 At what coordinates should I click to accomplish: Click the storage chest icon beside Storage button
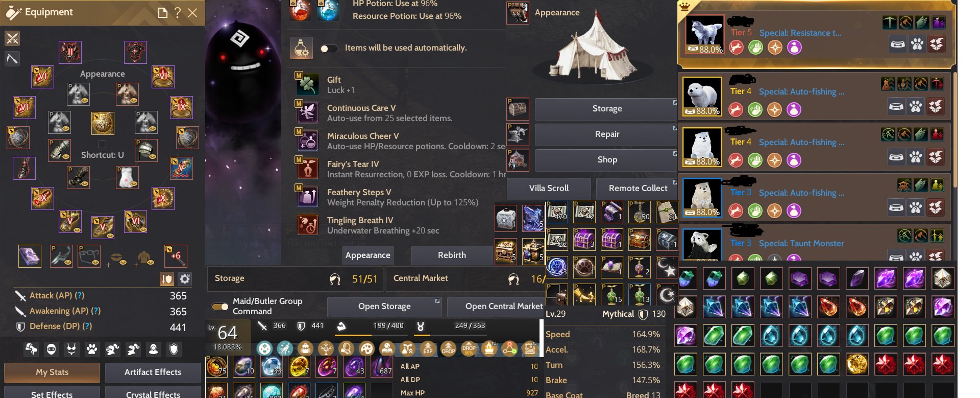[x=518, y=109]
